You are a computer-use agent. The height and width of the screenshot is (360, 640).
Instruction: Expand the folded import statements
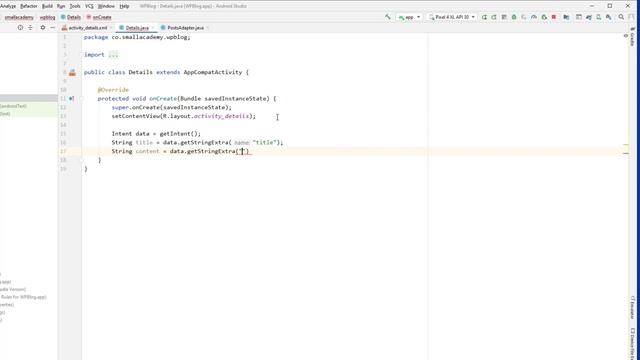(x=113, y=55)
